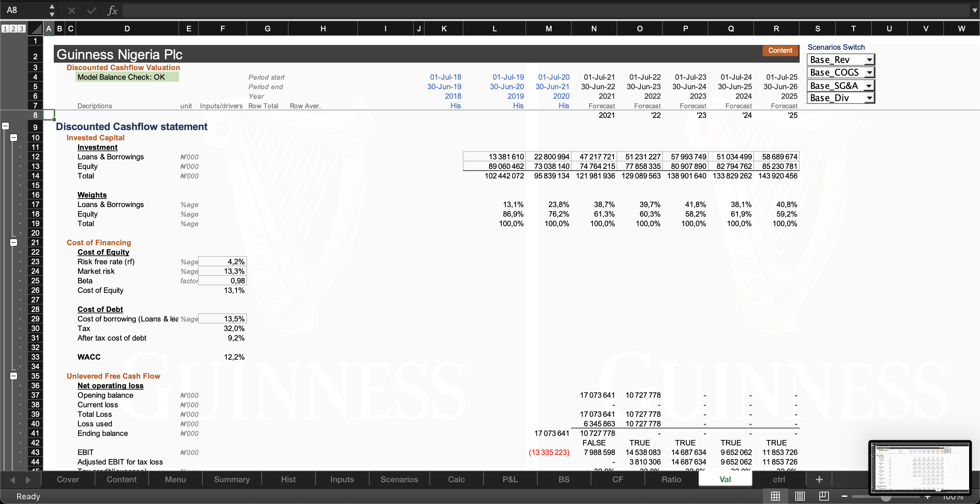Click Total investment 143 920 456 cell
Viewport: 980px width, 504px height.
pos(777,176)
